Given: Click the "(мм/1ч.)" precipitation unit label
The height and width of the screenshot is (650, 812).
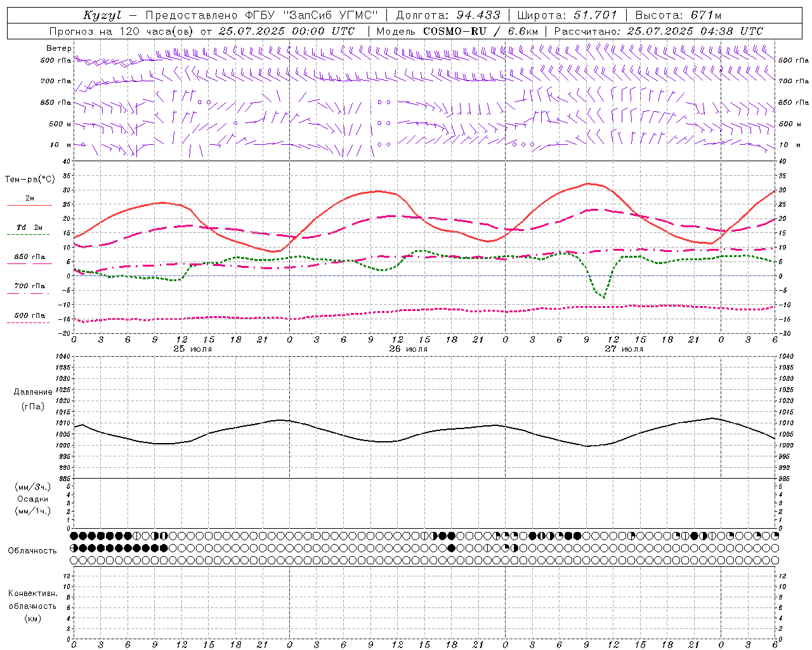Looking at the screenshot, I should [33, 510].
